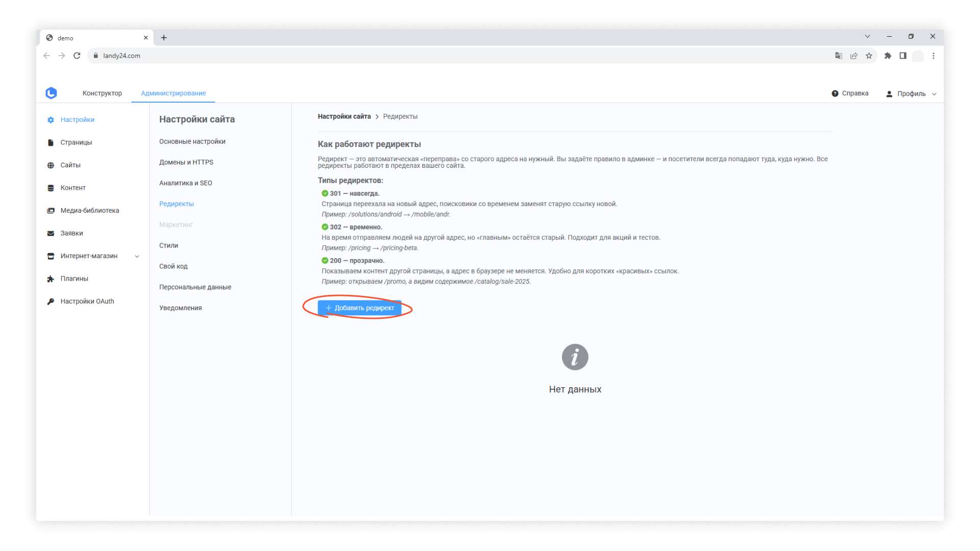Open the Профиль dropdown

click(x=912, y=93)
